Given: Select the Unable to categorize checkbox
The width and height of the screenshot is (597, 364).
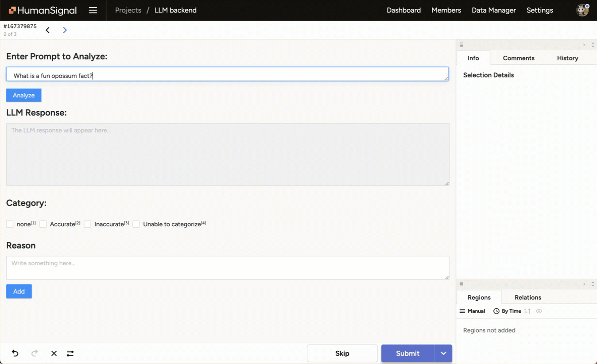Looking at the screenshot, I should 136,224.
